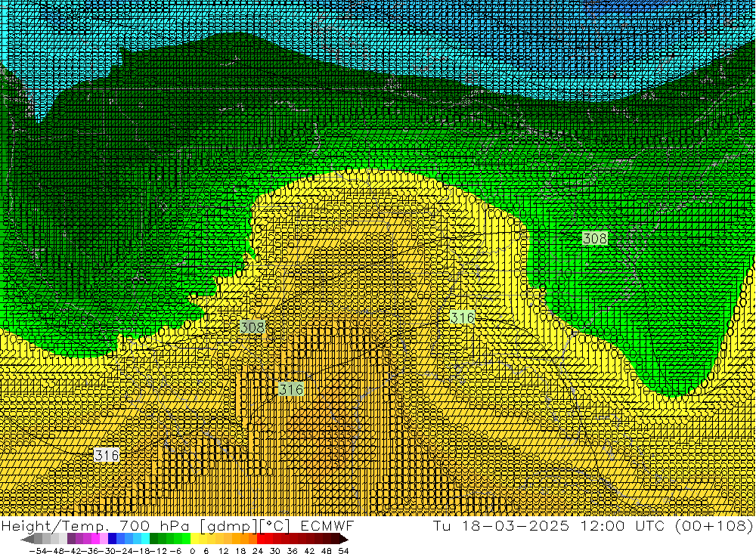The height and width of the screenshot is (554, 756).
Task: Click the '-54' label of the temperature scale
Action: pos(38,551)
